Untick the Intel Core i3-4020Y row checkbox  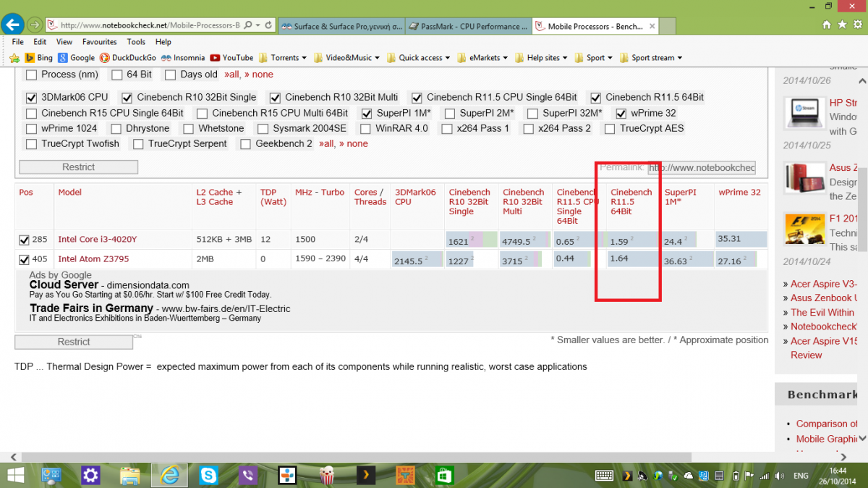point(25,240)
